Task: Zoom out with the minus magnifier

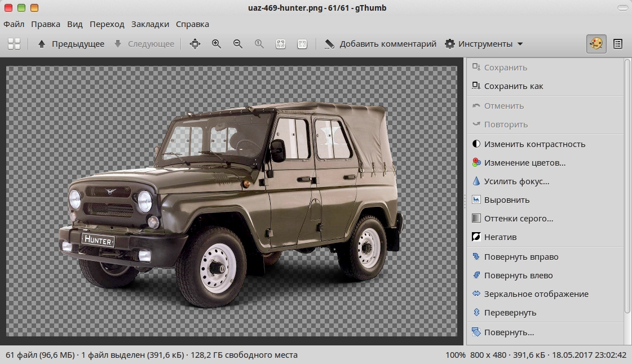Action: pyautogui.click(x=238, y=44)
